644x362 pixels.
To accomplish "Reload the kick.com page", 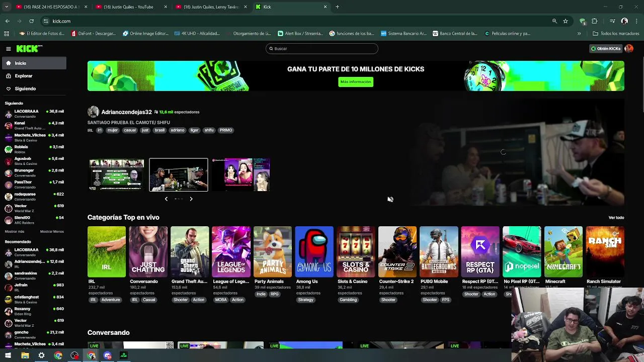I will tap(31, 21).
